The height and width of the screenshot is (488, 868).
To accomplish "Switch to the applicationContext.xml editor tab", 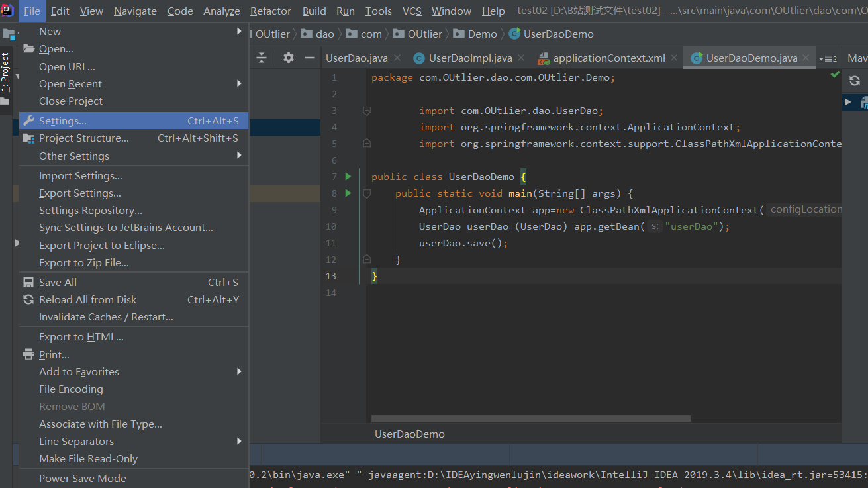I will [609, 58].
